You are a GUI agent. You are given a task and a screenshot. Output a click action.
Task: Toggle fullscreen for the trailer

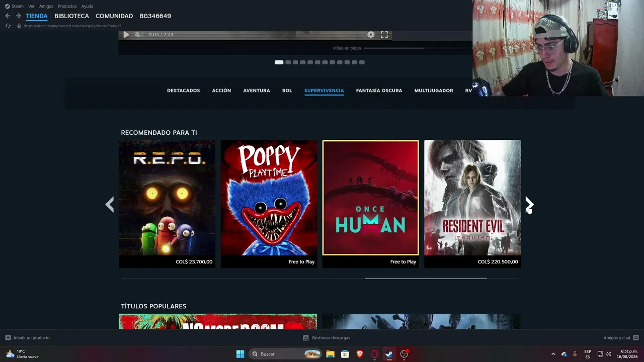click(x=384, y=35)
